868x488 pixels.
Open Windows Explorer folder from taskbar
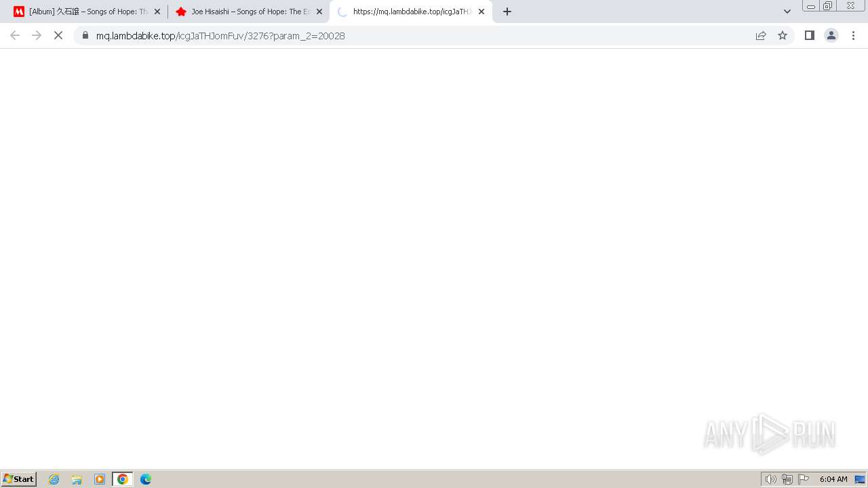tap(77, 479)
